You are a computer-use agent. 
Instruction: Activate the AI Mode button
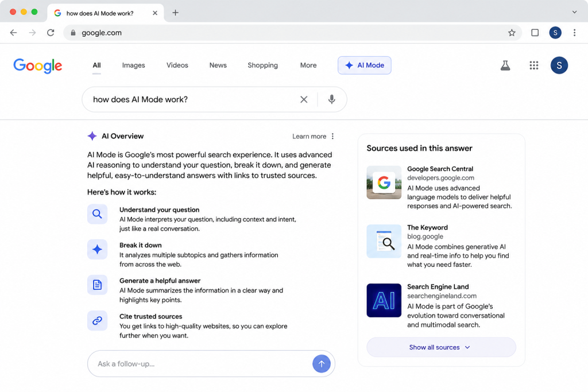[365, 65]
